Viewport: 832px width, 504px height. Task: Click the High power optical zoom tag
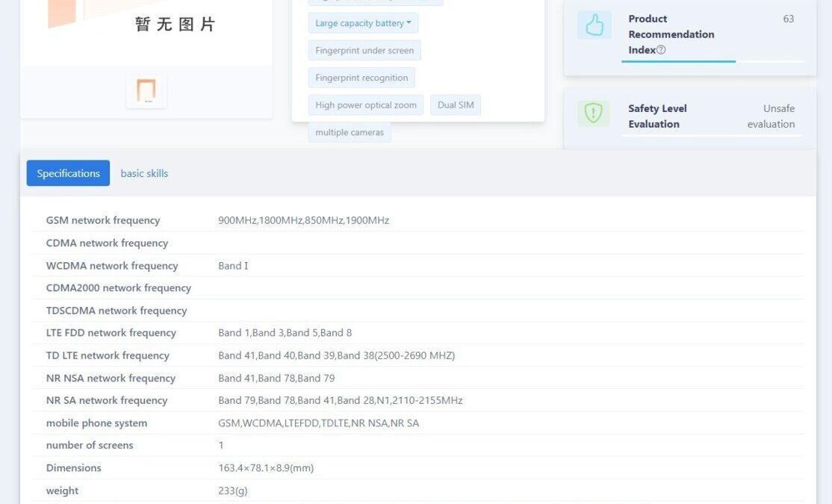click(x=366, y=105)
